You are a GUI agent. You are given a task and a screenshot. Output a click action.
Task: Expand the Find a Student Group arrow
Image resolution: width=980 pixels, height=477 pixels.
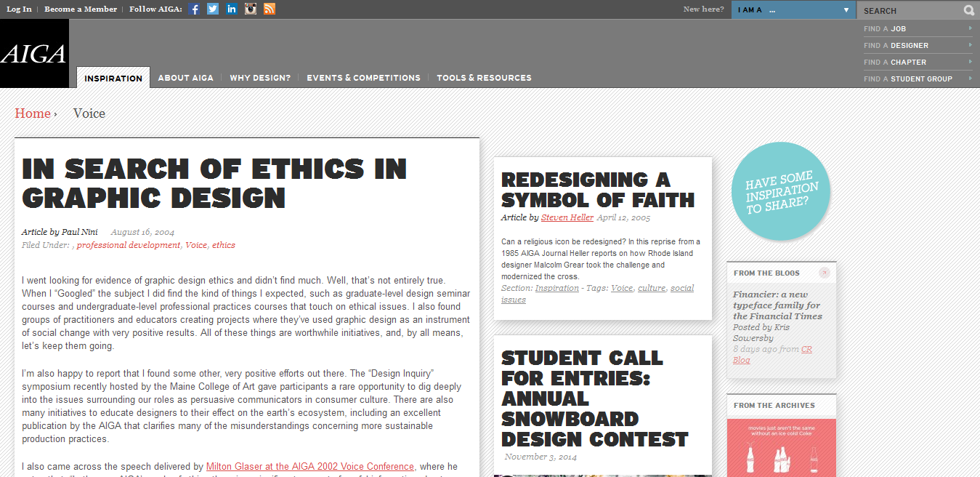point(970,79)
